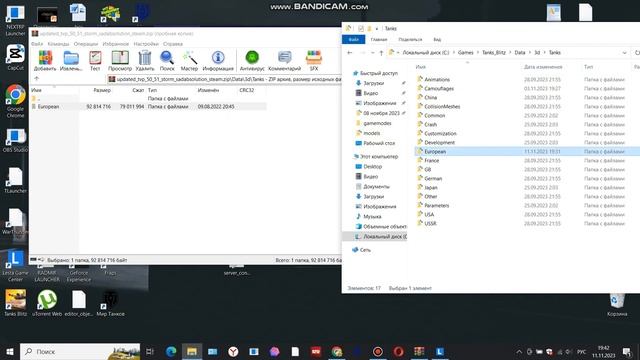Expand the Explorer address bar history dropdown
This screenshot has height=360, width=640.
click(624, 53)
